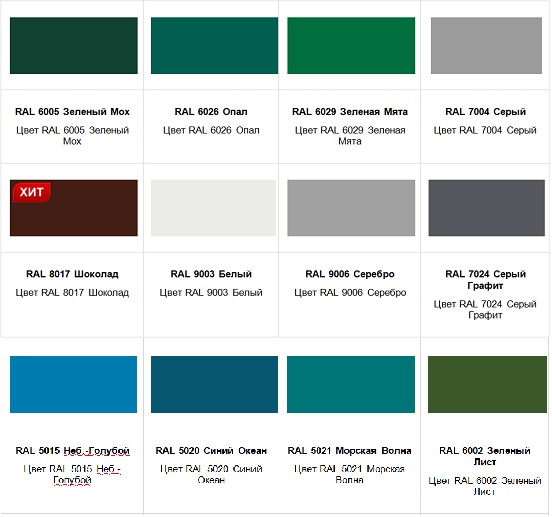The image size is (552, 517).
Task: Select the RAL 6026 Опал color swatch
Action: click(x=215, y=46)
